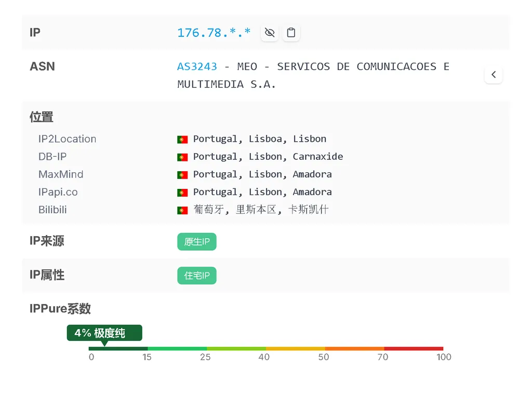
Task: Click the Portugal flag in MaxMind row
Action: pyautogui.click(x=182, y=174)
